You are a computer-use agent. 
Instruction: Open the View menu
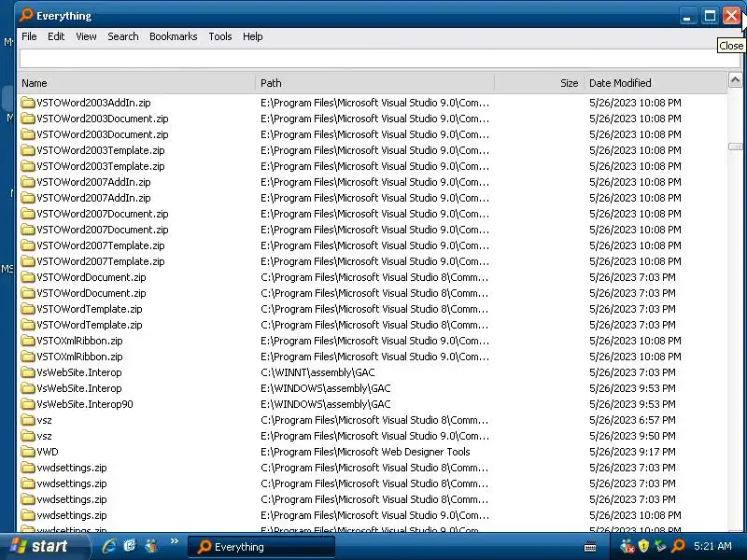coord(86,36)
